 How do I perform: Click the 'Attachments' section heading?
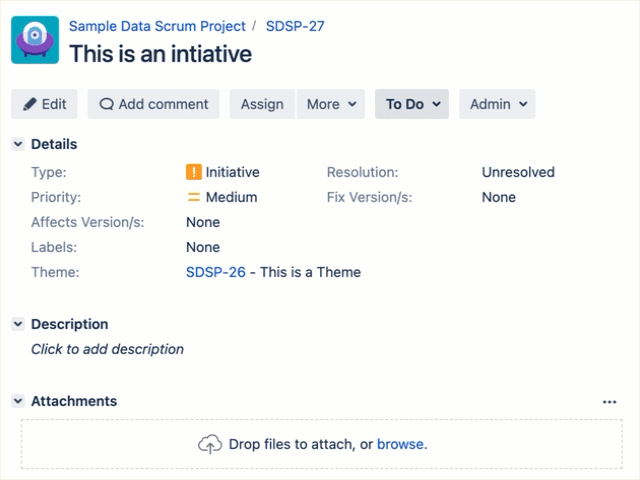point(74,401)
